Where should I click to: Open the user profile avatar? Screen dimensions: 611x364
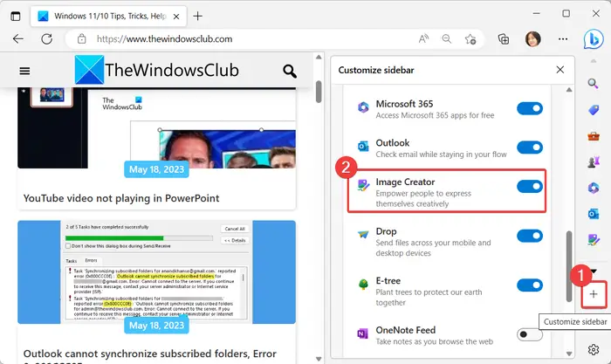[x=532, y=39]
